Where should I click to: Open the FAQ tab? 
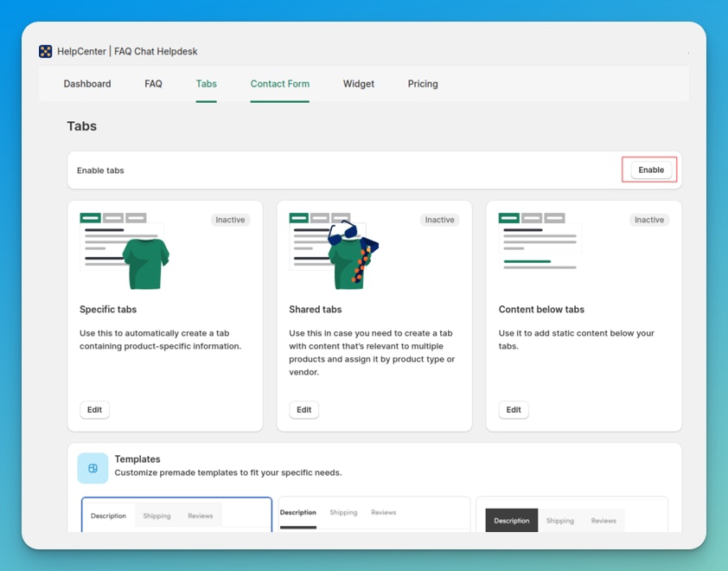coord(153,84)
